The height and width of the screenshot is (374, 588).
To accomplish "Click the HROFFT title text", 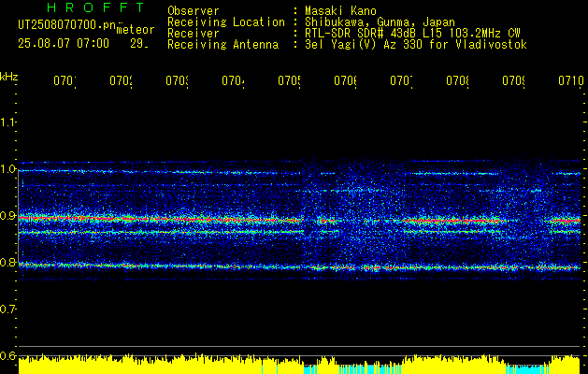I will [x=96, y=7].
